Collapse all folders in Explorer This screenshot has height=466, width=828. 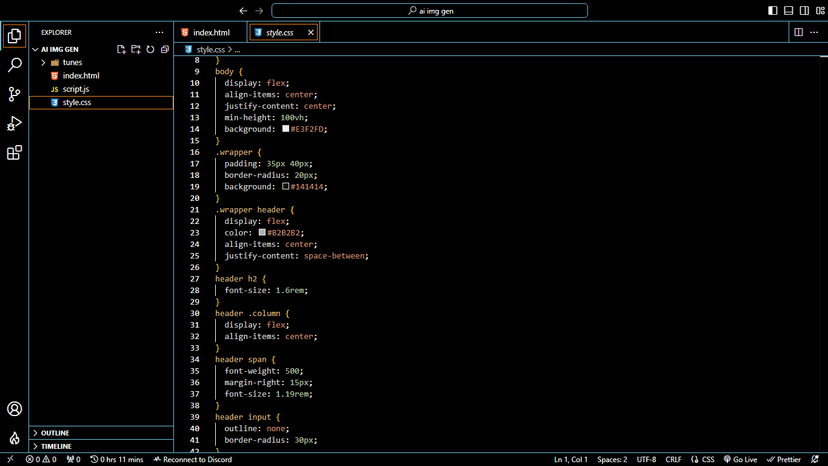pyautogui.click(x=164, y=49)
